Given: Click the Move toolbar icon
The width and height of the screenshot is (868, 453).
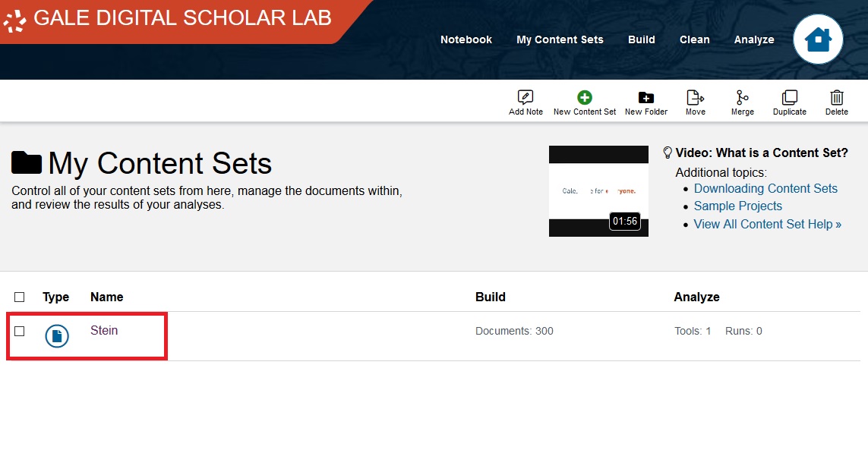Looking at the screenshot, I should [695, 98].
